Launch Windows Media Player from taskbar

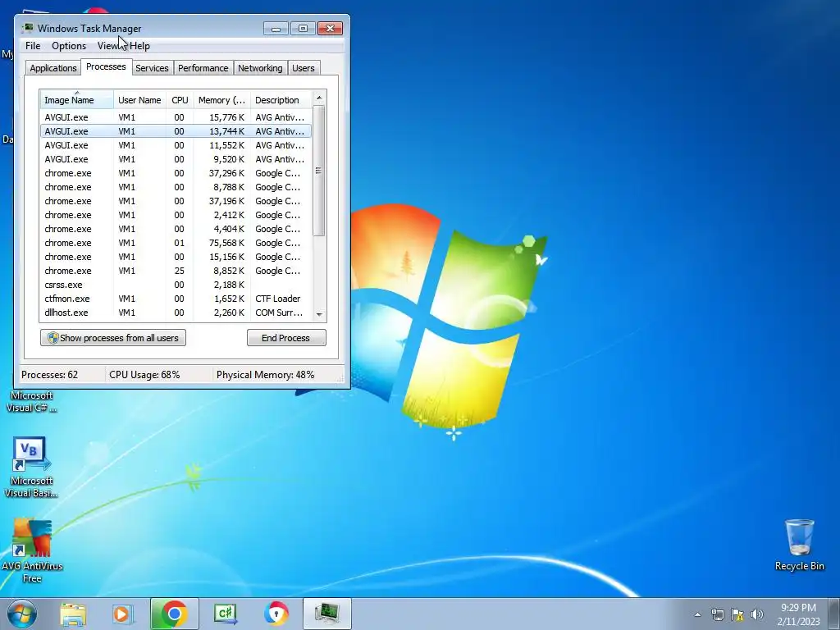pyautogui.click(x=123, y=614)
